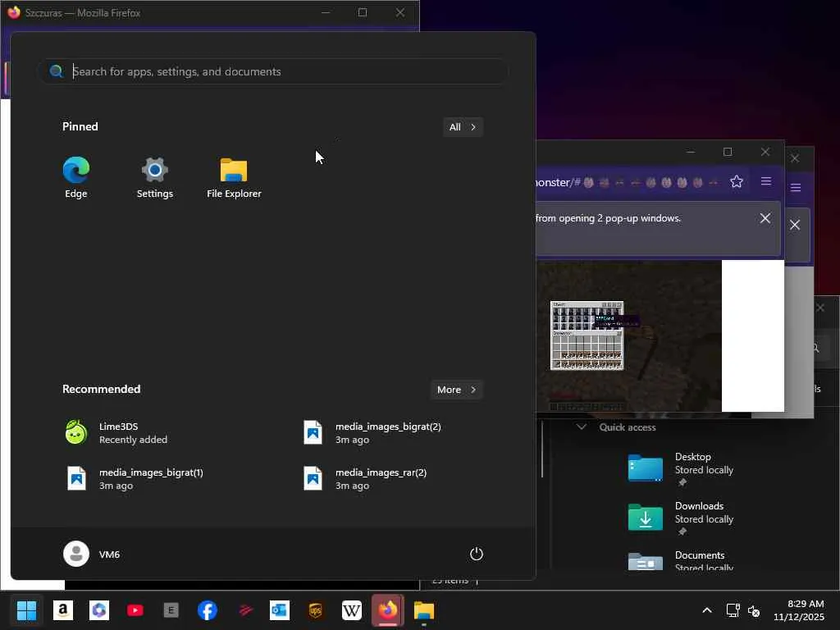This screenshot has height=630, width=840.
Task: Collapse the Quick access section
Action: 582,427
